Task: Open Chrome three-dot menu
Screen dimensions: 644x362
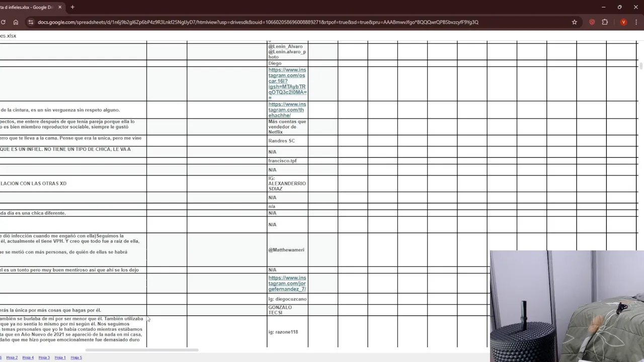Action: (x=636, y=22)
